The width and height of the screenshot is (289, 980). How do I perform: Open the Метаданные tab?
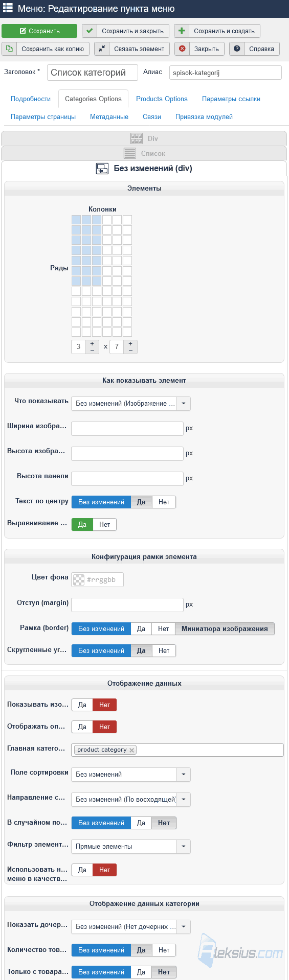click(109, 116)
